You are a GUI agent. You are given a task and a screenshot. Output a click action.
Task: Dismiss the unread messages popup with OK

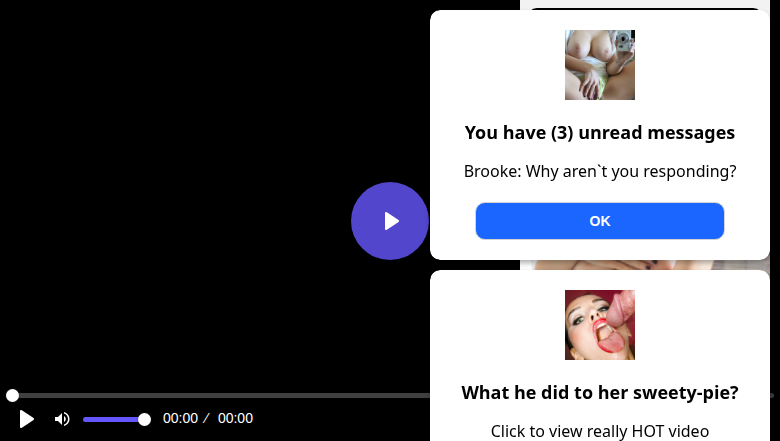[x=599, y=221]
